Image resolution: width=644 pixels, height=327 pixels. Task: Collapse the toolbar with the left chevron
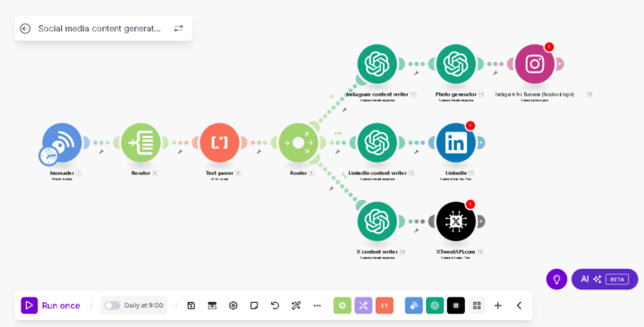(519, 306)
